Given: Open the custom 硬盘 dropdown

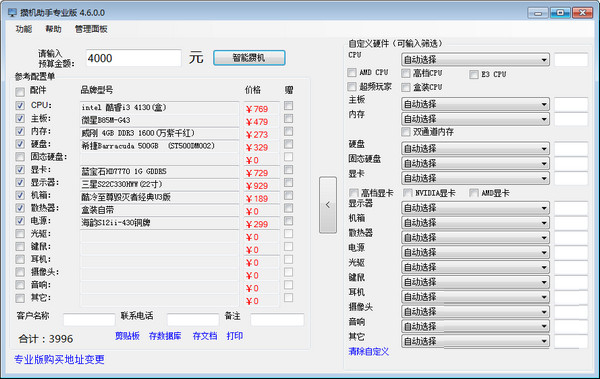Looking at the screenshot, I should click(475, 149).
